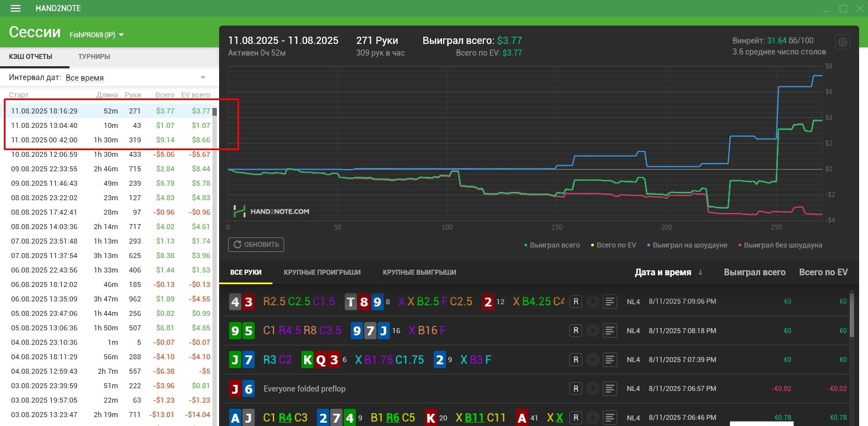
Task: Replay the 4 3 hand
Action: (593, 301)
